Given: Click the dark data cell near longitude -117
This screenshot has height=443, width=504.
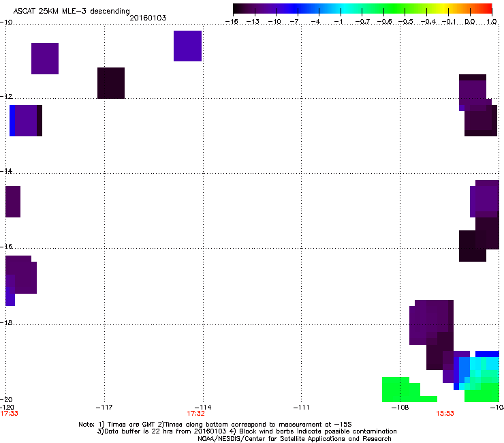Looking at the screenshot, I should [111, 83].
